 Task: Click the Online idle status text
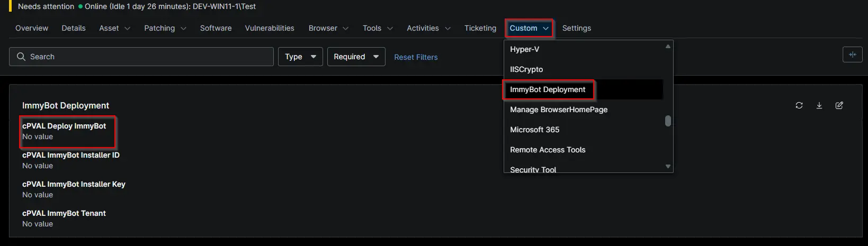click(x=170, y=6)
